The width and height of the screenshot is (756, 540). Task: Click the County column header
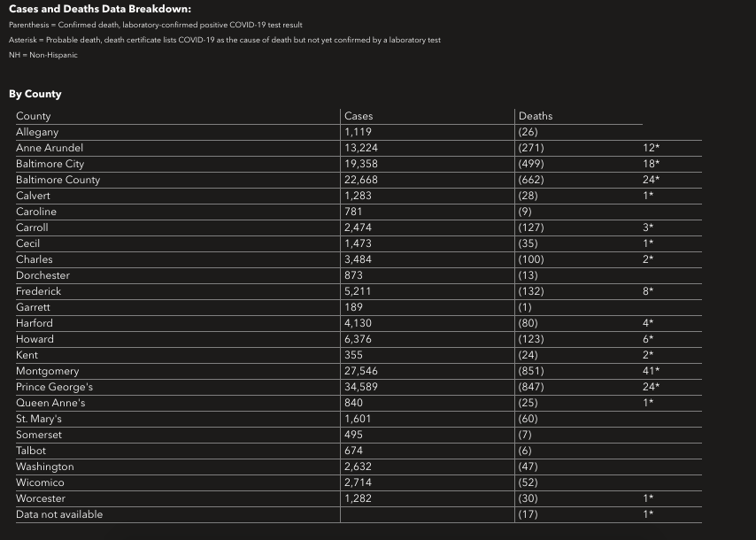pos(34,116)
